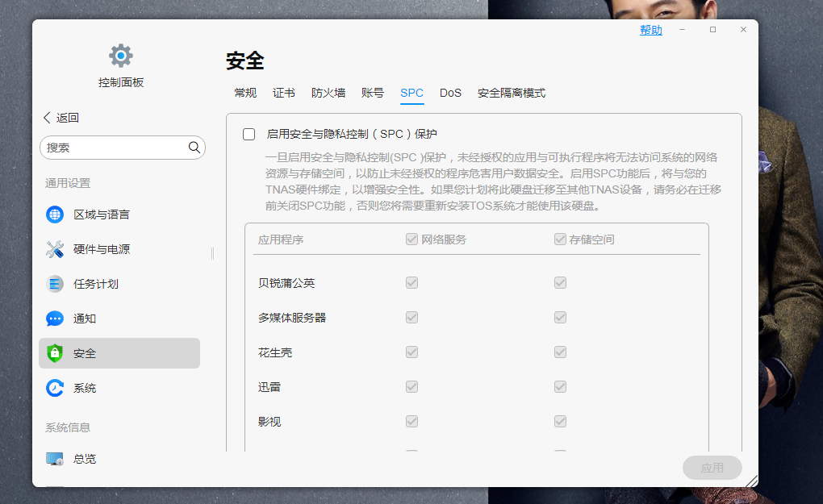
Task: Click the Overview monitor icon
Action: [x=55, y=459]
